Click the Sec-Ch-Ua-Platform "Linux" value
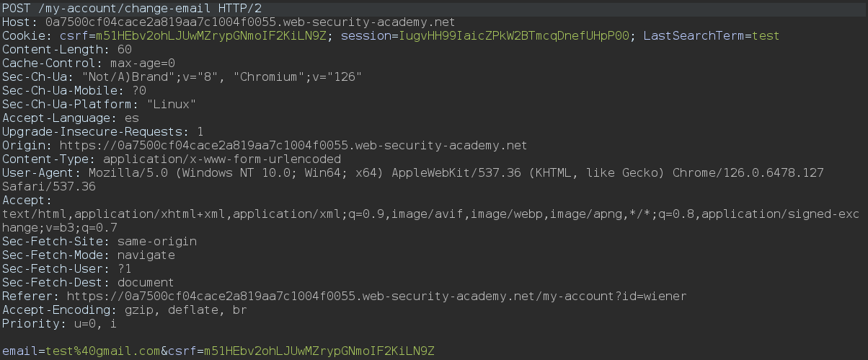 172,104
